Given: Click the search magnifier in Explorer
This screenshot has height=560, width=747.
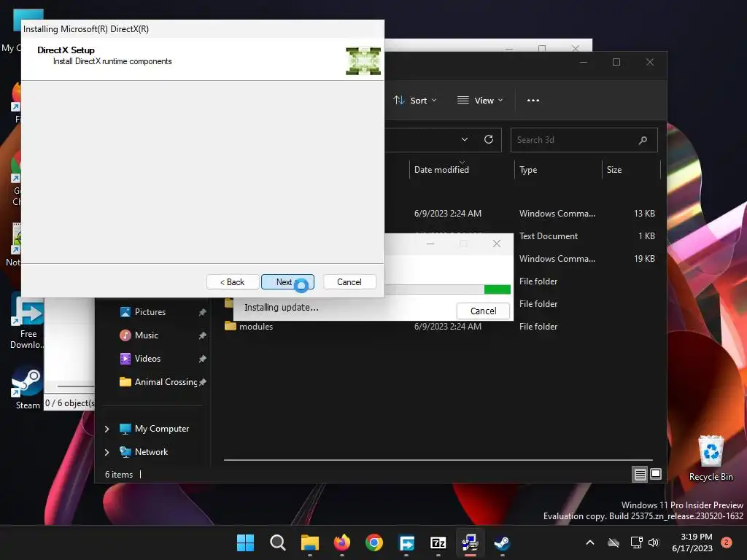Looking at the screenshot, I should pos(643,140).
